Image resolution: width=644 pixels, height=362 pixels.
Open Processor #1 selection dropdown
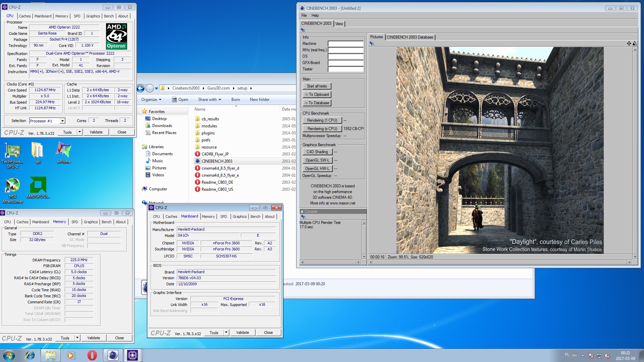(x=62, y=121)
